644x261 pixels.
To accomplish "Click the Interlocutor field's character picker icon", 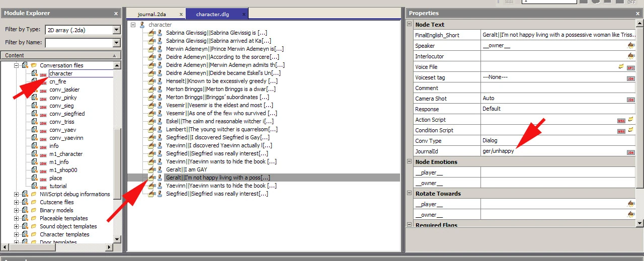I will [631, 56].
